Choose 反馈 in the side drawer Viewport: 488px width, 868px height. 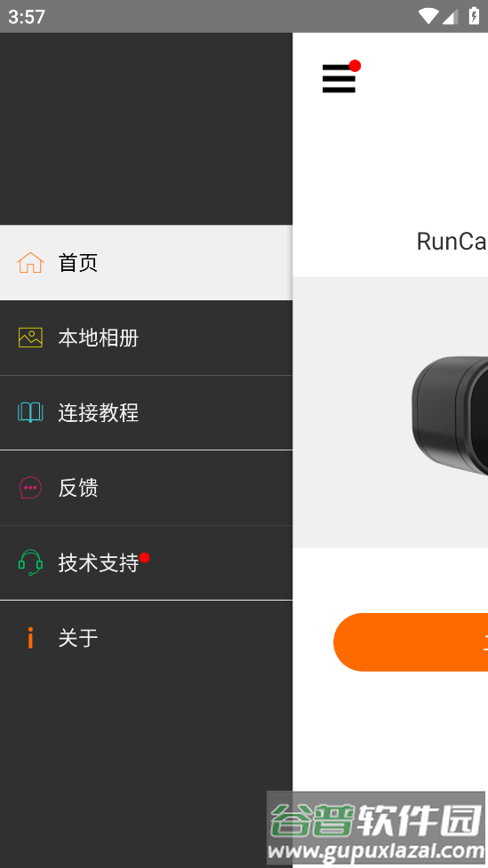[x=147, y=488]
